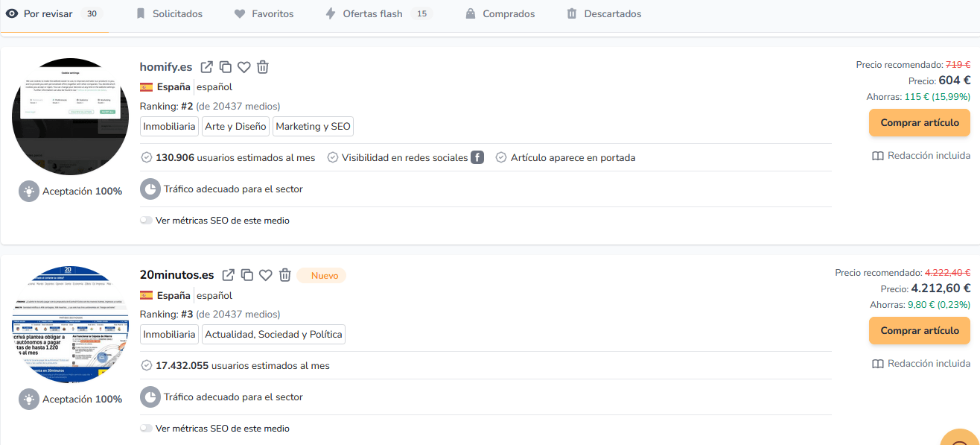The image size is (980, 445).
Task: Open chat support bubble at corner
Action: 961,438
